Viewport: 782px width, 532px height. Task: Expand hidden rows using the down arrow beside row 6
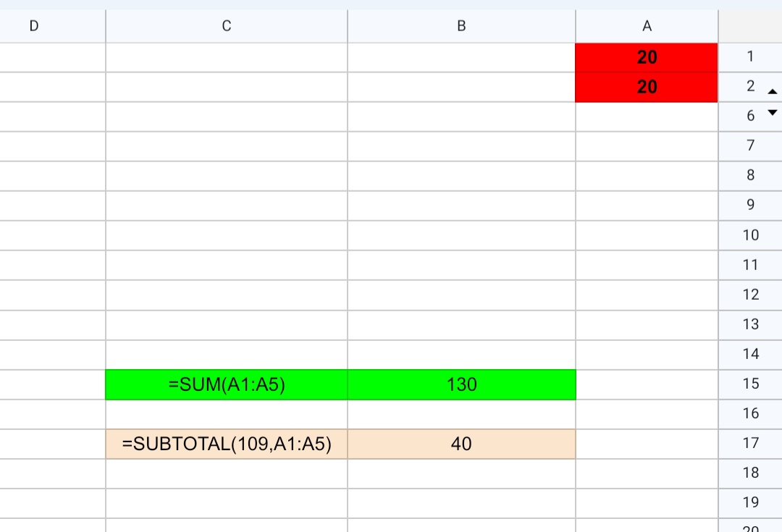(772, 113)
